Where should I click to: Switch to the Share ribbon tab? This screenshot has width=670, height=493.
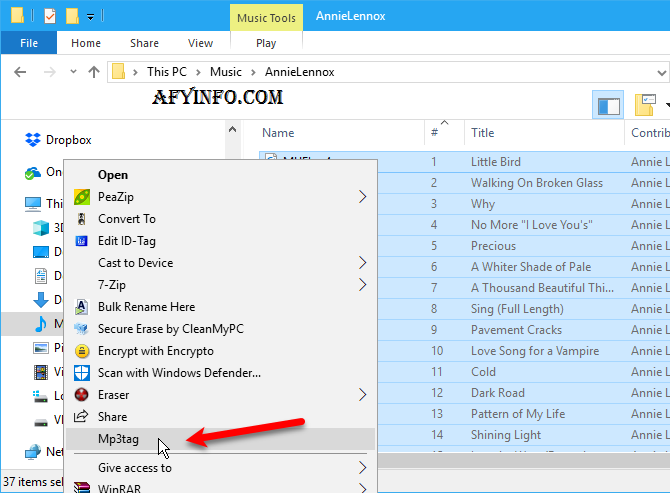(144, 43)
